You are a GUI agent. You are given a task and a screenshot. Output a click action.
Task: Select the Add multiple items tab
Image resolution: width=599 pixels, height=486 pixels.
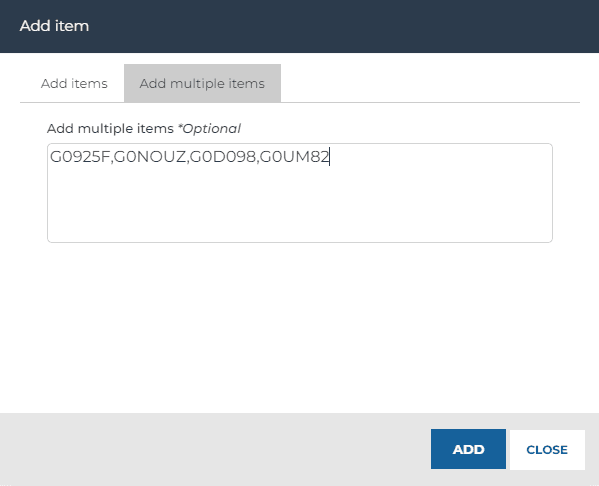pos(202,83)
